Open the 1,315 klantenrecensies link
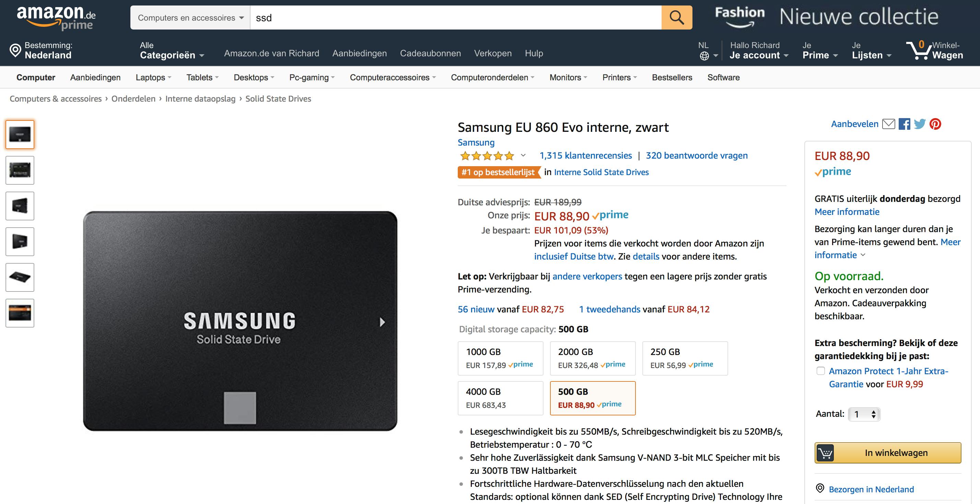The image size is (980, 504). tap(585, 155)
